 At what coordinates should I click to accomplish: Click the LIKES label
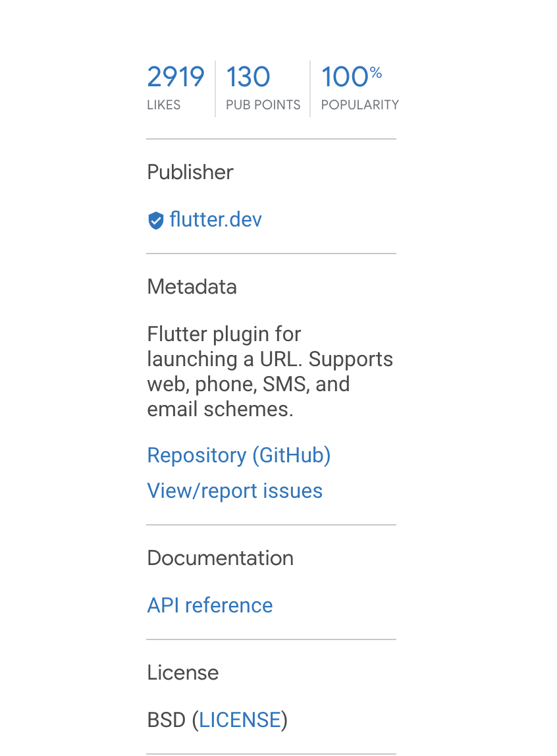tap(163, 105)
